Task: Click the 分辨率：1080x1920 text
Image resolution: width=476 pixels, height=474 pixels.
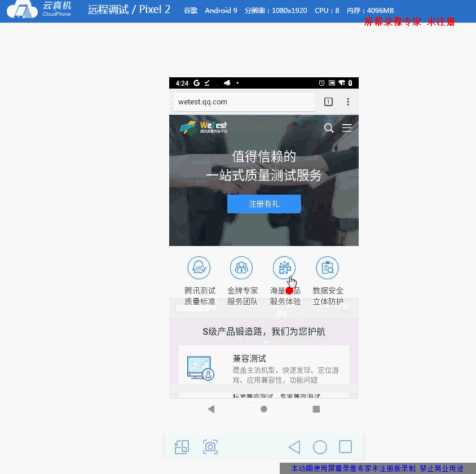Action: (276, 11)
